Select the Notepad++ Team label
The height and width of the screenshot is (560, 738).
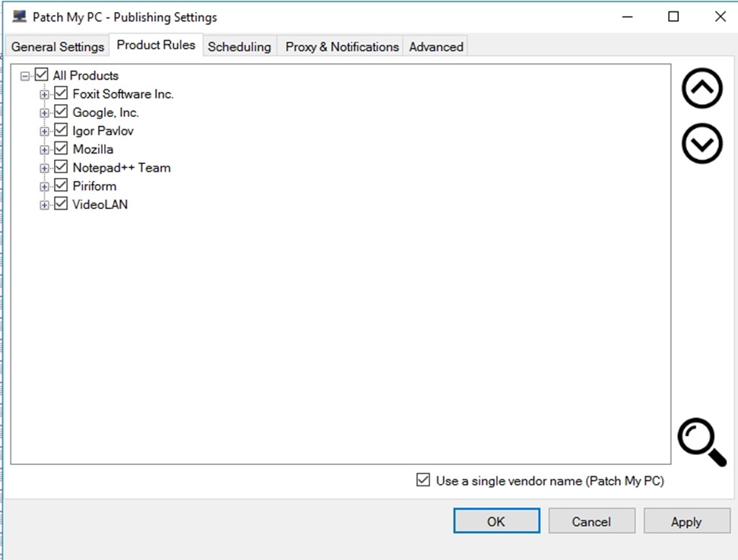pyautogui.click(x=122, y=167)
